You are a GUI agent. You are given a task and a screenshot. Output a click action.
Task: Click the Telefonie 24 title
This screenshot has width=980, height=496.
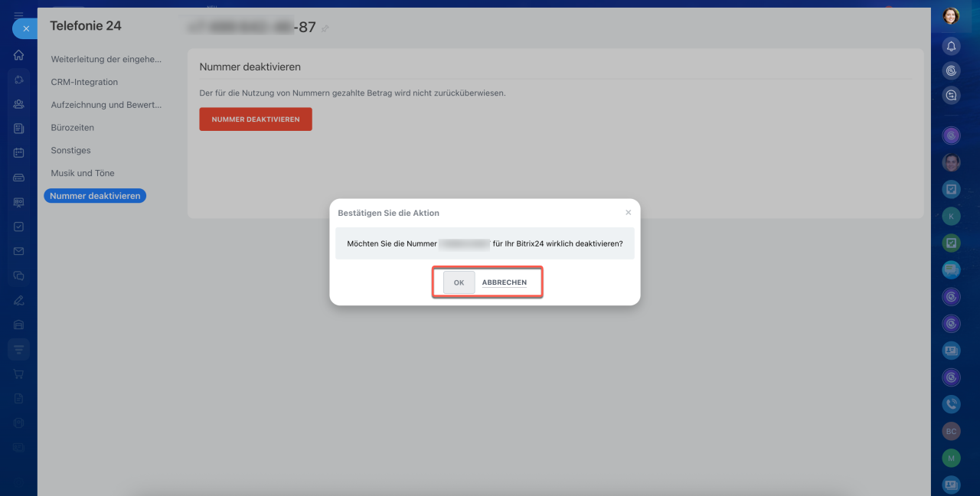[86, 26]
